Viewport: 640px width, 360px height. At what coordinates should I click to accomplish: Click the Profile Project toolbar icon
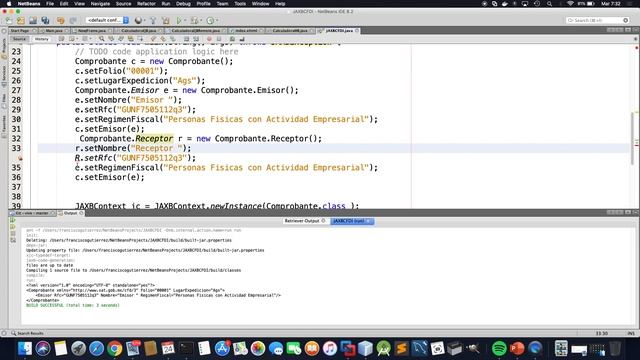(x=210, y=20)
